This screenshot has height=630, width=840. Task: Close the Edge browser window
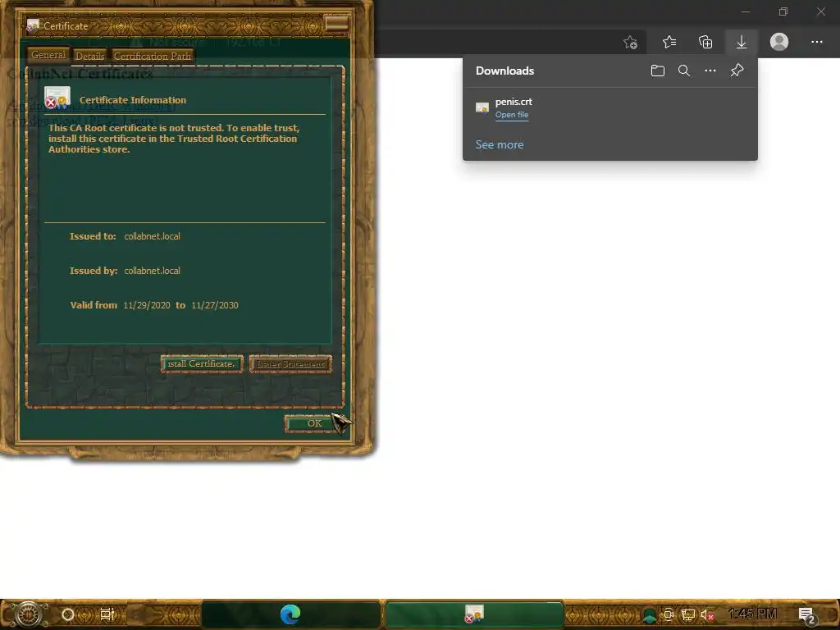820,11
